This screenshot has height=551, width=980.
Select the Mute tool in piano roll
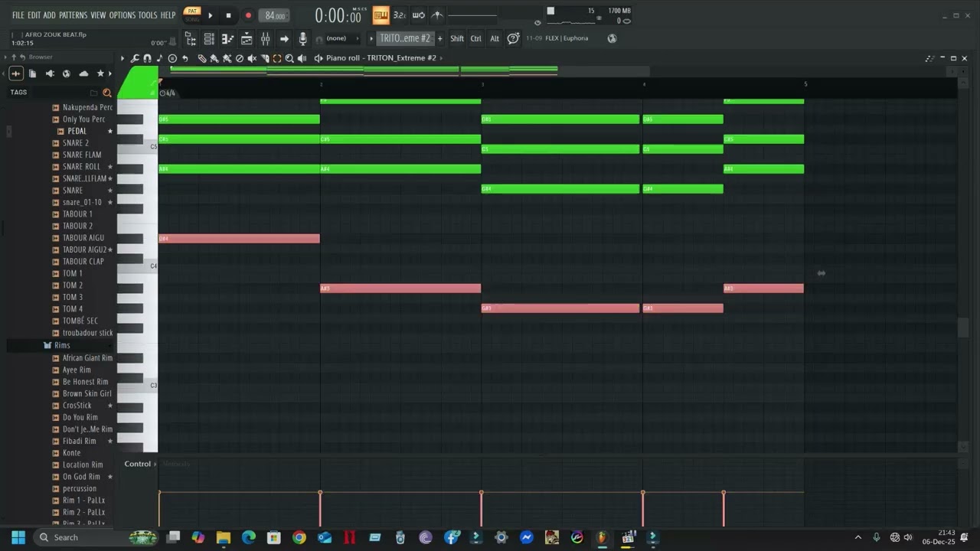pyautogui.click(x=252, y=58)
